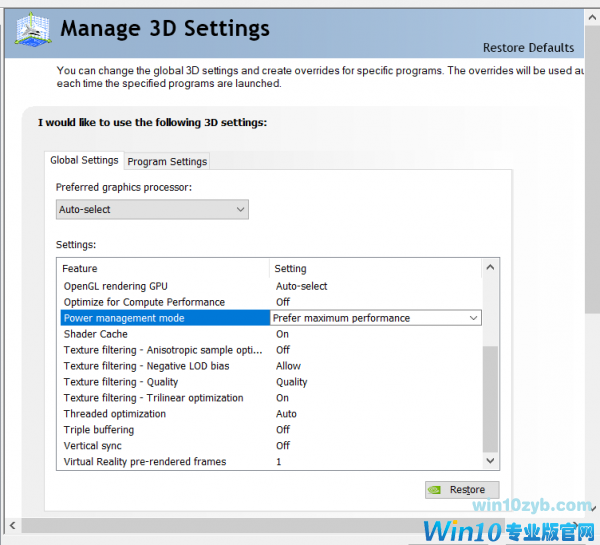This screenshot has width=600, height=545.
Task: Switch to the Global Settings tab
Action: click(x=84, y=160)
